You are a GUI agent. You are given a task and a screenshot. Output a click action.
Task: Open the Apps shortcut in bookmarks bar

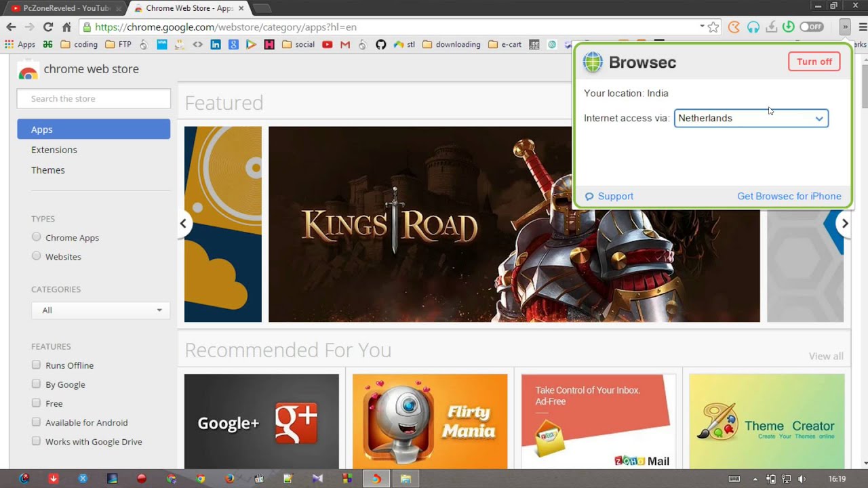pyautogui.click(x=20, y=45)
